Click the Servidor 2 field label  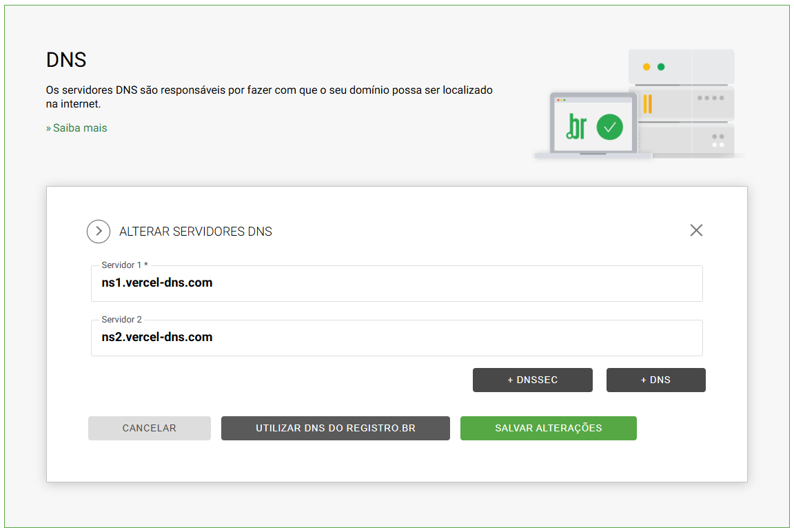(x=121, y=320)
